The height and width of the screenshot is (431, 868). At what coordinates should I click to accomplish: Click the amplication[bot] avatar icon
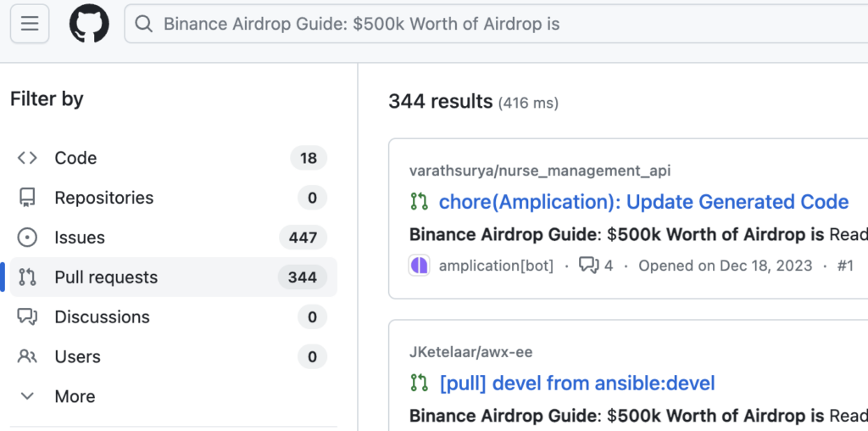420,266
